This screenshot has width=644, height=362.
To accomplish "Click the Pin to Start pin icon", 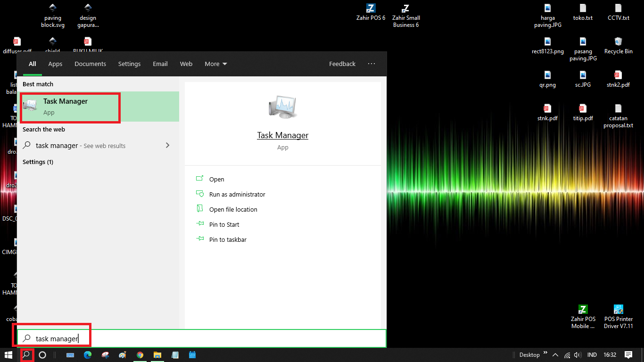I will coord(199,224).
